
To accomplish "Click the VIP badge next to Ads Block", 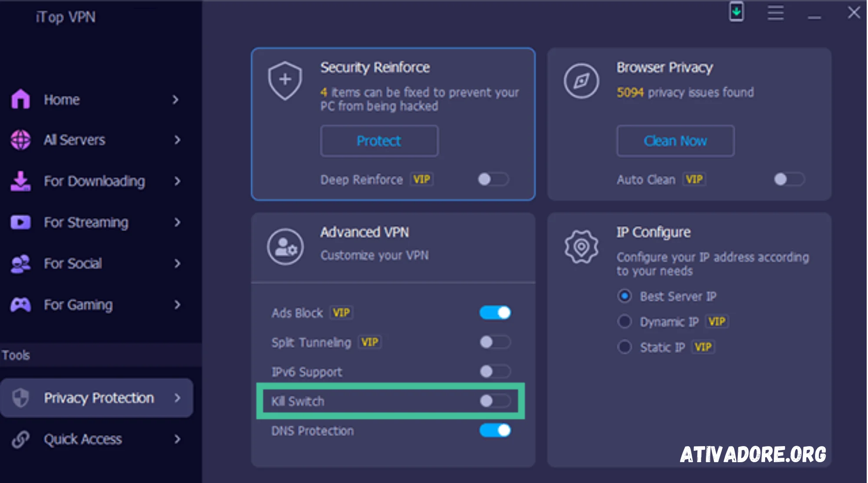I will coord(341,312).
